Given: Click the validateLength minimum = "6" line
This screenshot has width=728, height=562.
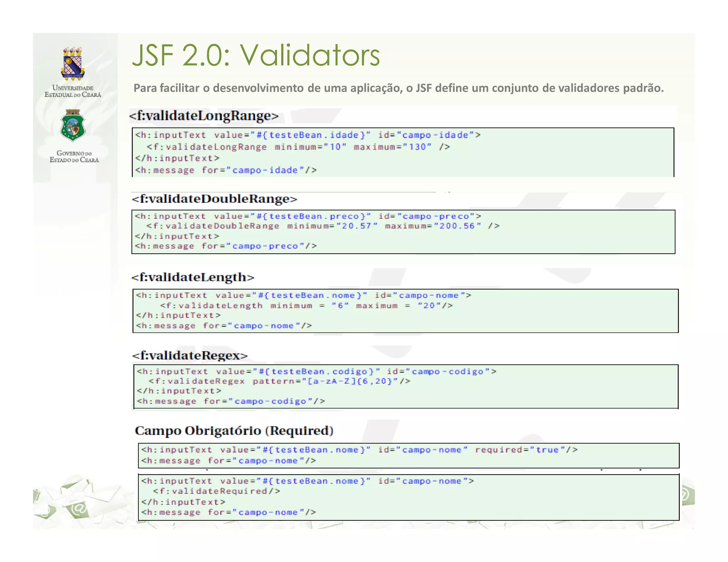Looking at the screenshot, I should [x=306, y=306].
